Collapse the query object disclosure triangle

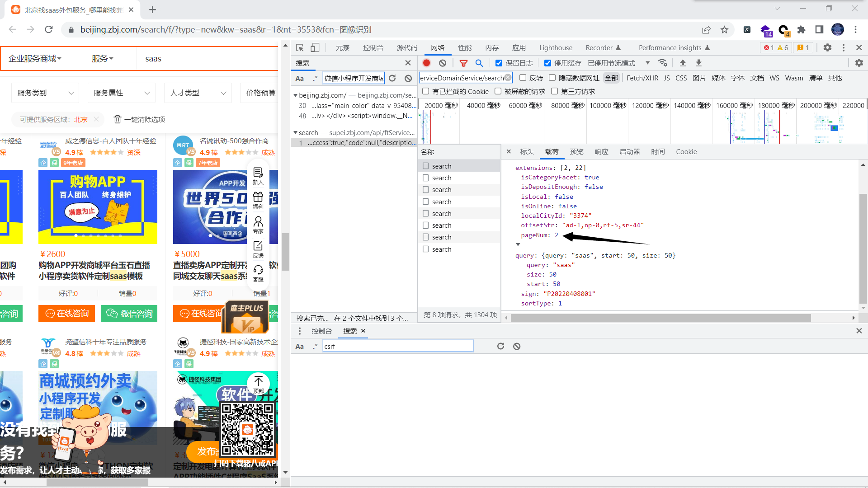pyautogui.click(x=518, y=244)
